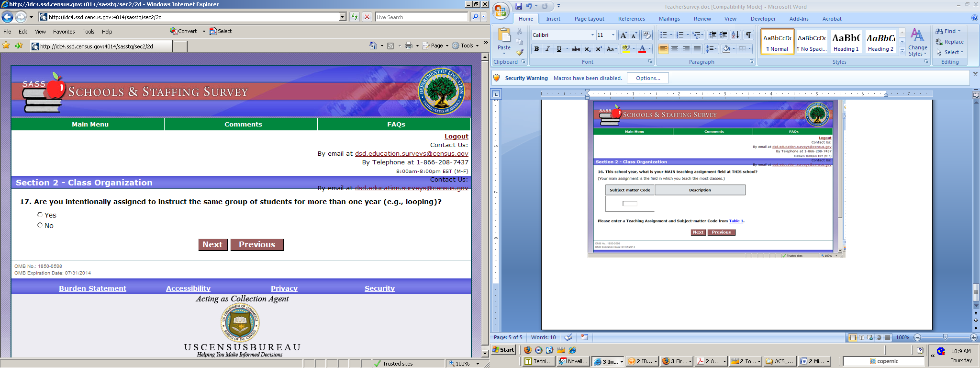This screenshot has height=368, width=980.
Task: Apply Strikethrough formatting in Word ribbon
Action: [x=576, y=49]
